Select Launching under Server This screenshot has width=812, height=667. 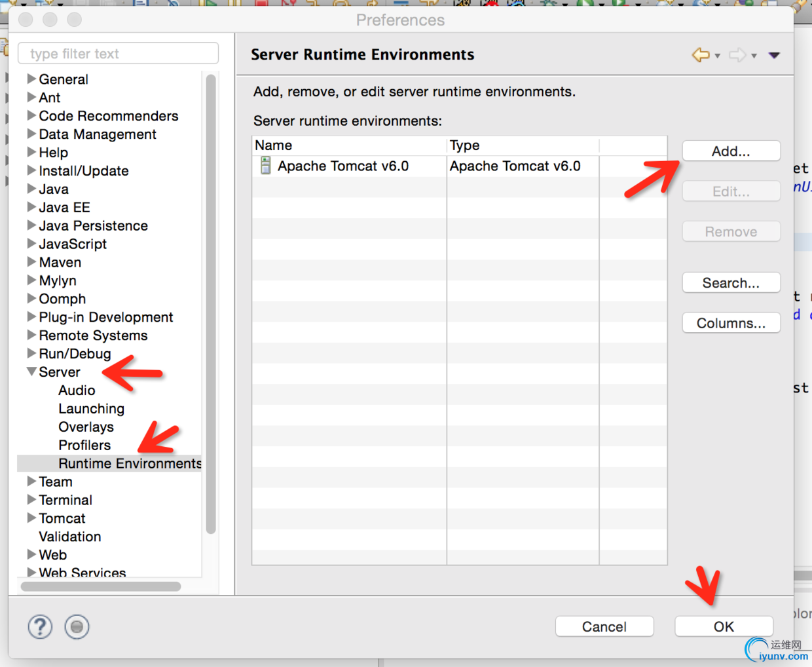(91, 409)
